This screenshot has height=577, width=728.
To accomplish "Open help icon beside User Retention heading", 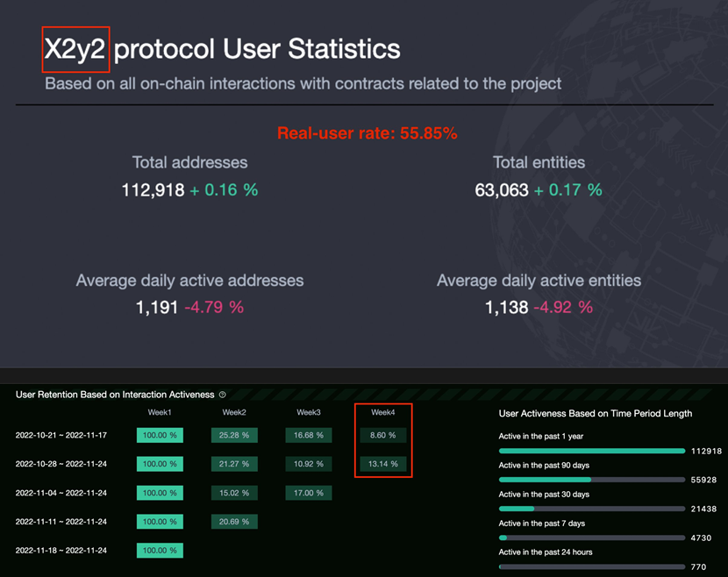I will (x=223, y=395).
